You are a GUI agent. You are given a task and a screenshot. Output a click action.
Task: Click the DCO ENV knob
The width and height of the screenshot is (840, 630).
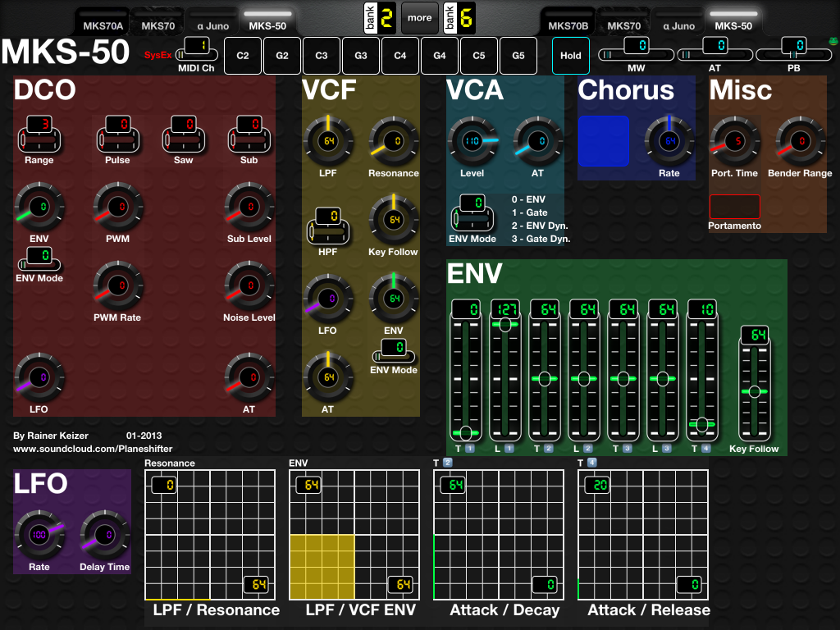(x=39, y=207)
